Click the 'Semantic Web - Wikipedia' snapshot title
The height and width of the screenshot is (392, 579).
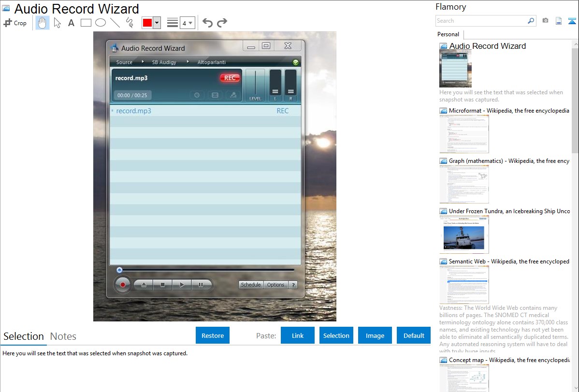[509, 261]
